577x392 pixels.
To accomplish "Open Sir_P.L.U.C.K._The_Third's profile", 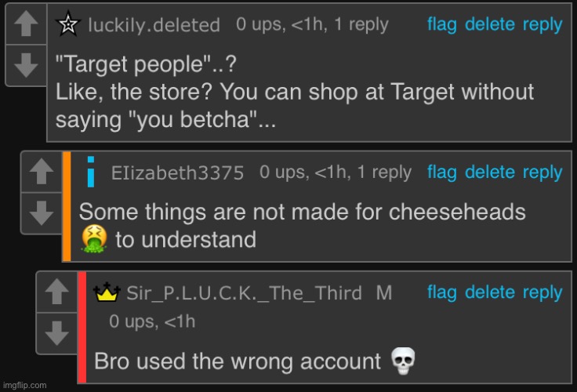I will click(x=245, y=293).
